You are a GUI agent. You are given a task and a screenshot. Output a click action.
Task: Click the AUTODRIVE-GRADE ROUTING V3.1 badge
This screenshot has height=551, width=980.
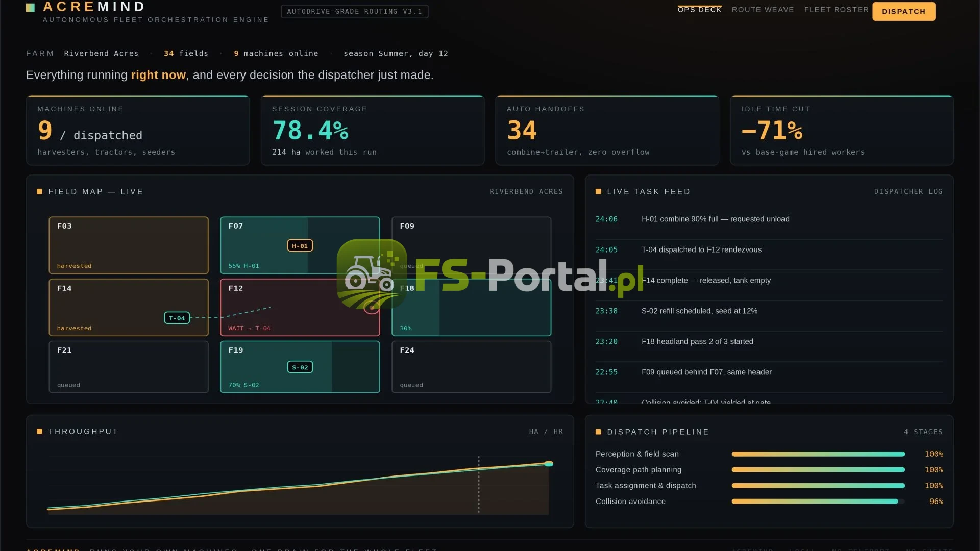[355, 11]
